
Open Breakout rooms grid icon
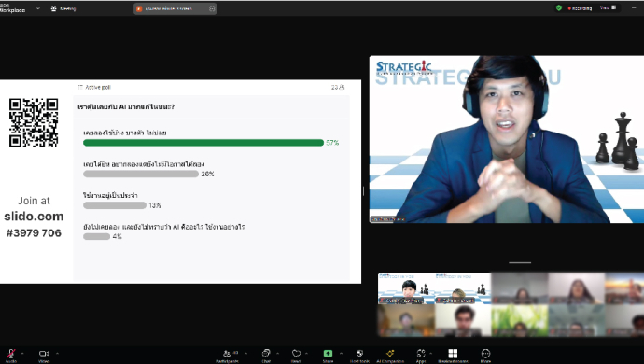pos(453,354)
